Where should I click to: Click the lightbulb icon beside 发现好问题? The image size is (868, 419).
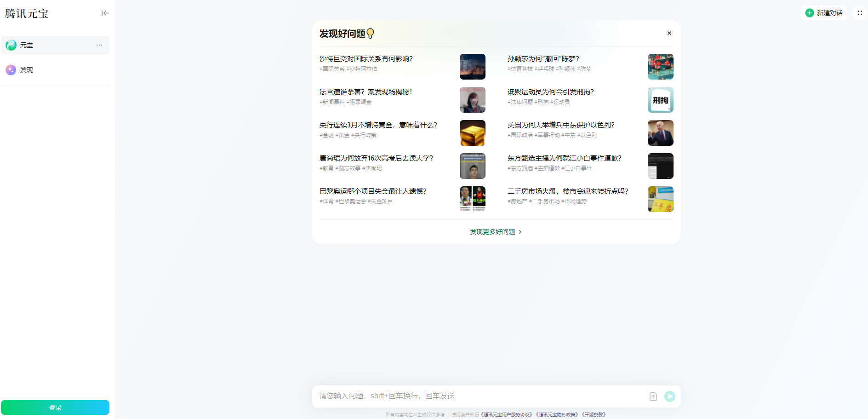pyautogui.click(x=371, y=34)
